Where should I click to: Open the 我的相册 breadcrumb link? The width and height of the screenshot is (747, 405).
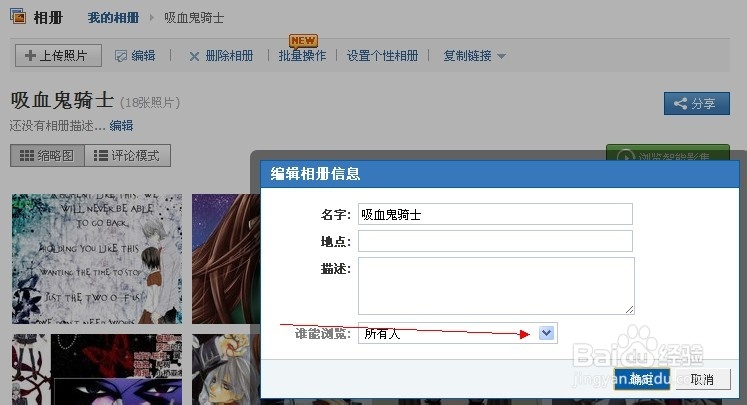click(113, 18)
